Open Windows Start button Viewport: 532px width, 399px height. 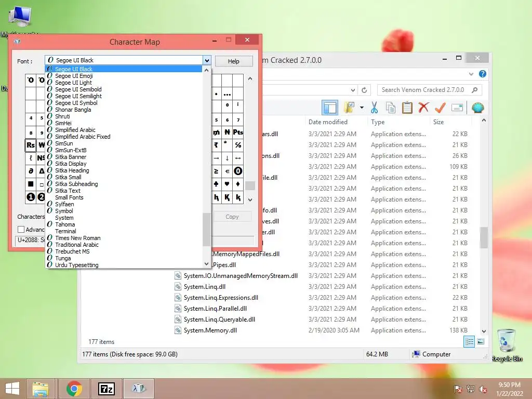point(13,389)
